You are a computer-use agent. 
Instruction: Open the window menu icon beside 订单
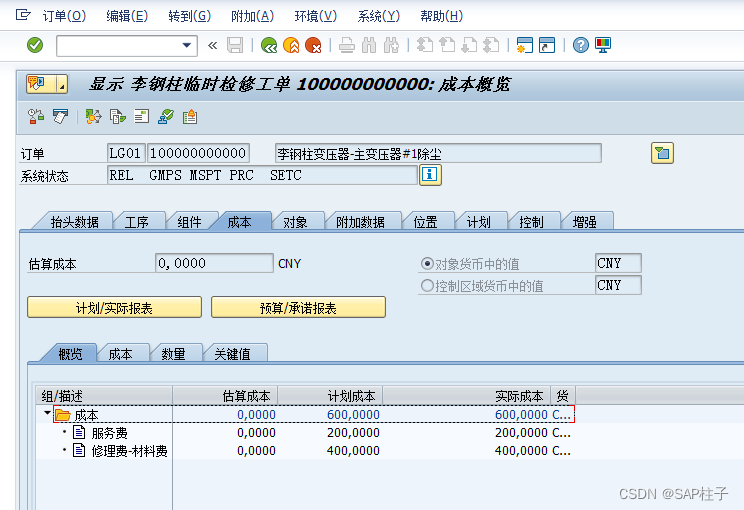point(23,15)
